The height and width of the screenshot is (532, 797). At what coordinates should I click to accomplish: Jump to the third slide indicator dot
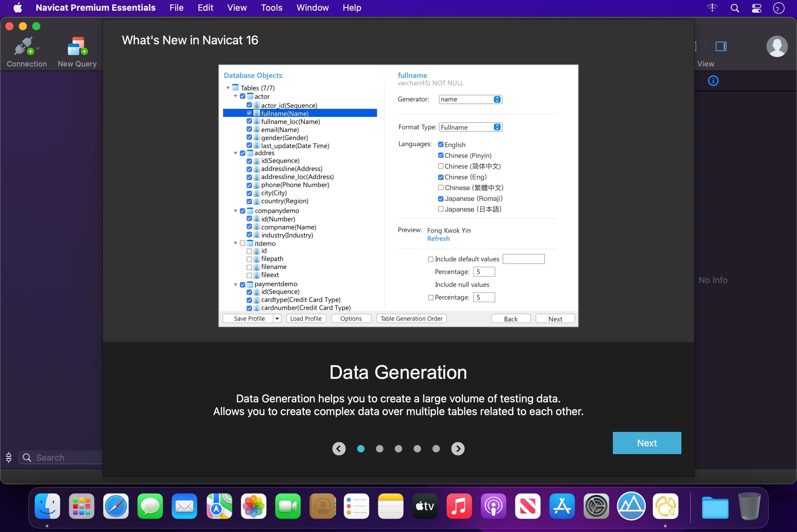[x=398, y=448]
